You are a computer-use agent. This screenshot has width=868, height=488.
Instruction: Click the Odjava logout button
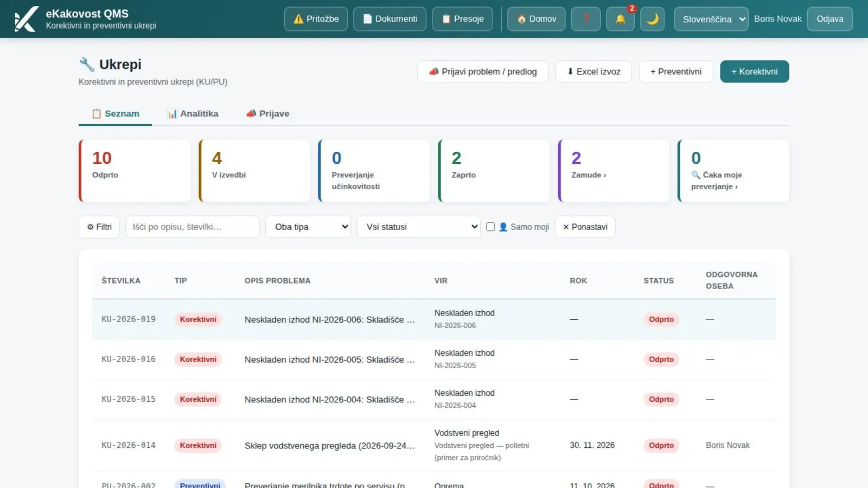[x=829, y=19]
